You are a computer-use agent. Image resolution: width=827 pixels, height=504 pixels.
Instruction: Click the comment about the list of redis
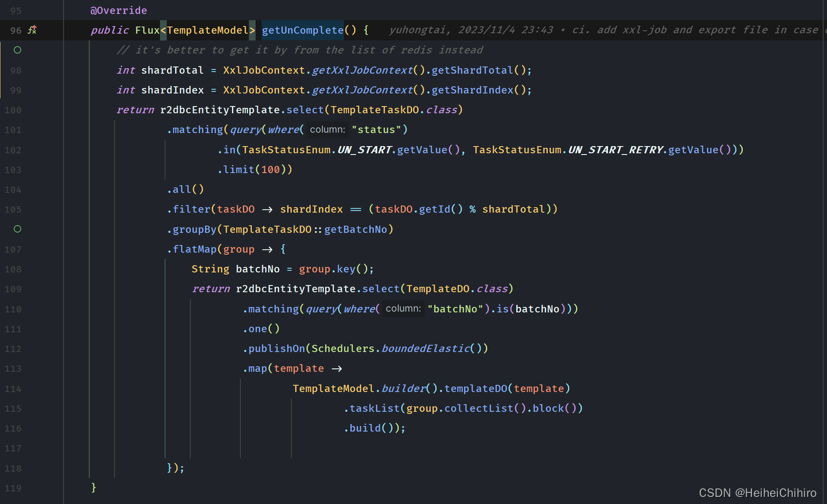pos(300,50)
